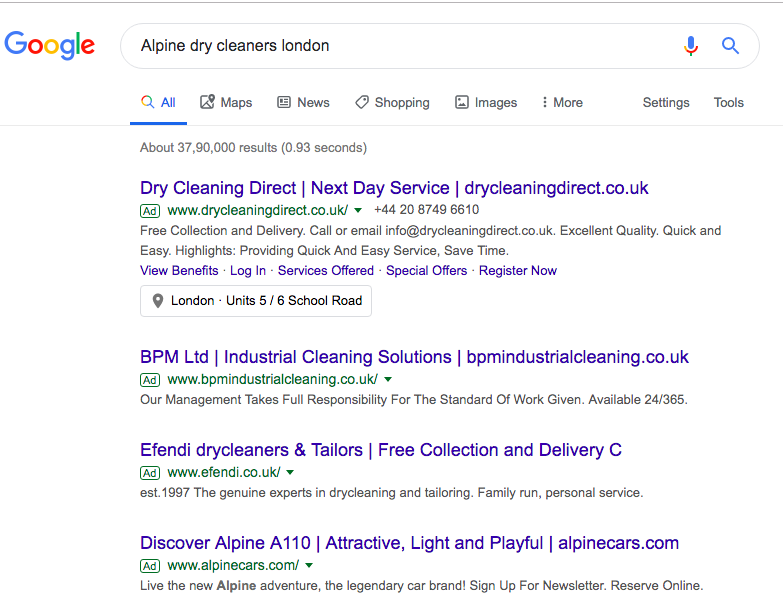Viewport: 783px width, 603px height.
Task: Click the location pin icon for London
Action: 158,301
